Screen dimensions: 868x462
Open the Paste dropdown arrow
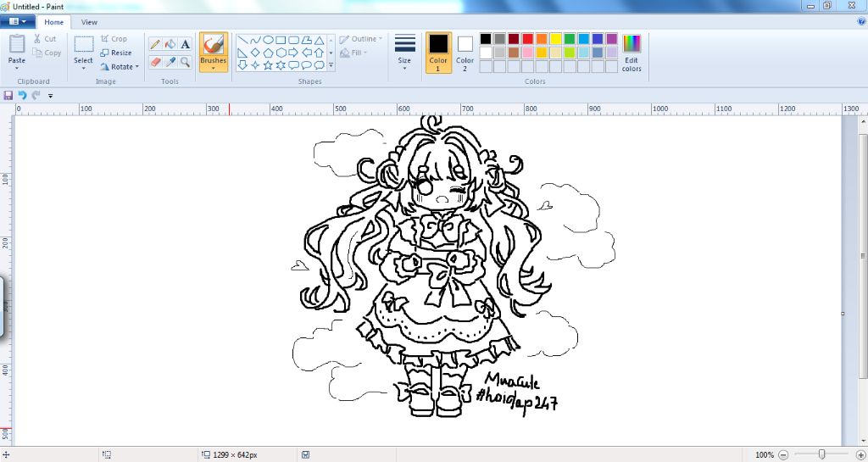pos(17,69)
